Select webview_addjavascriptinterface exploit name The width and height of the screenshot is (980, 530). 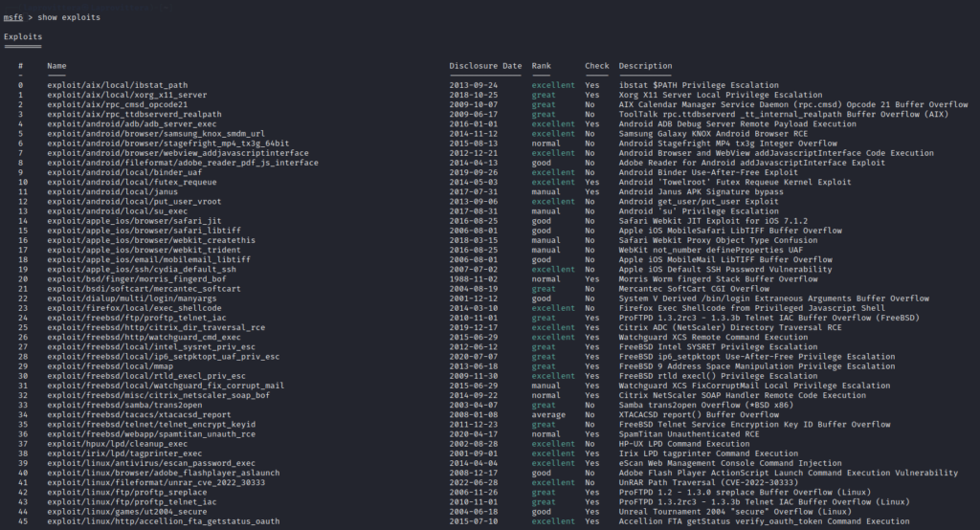click(x=177, y=153)
